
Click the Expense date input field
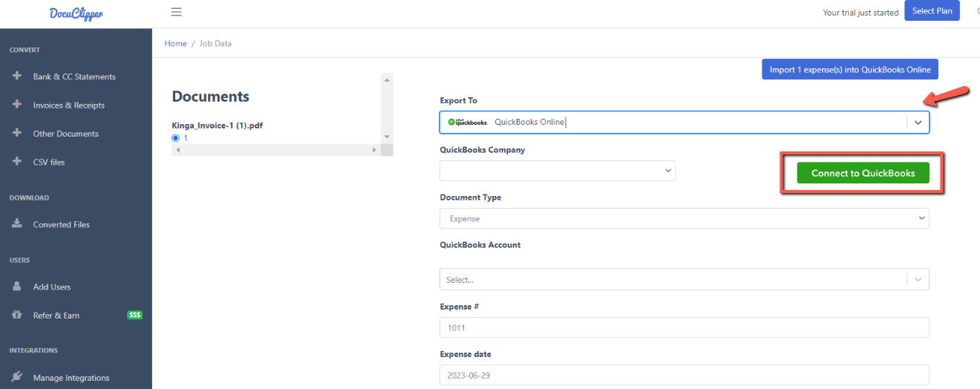[684, 375]
